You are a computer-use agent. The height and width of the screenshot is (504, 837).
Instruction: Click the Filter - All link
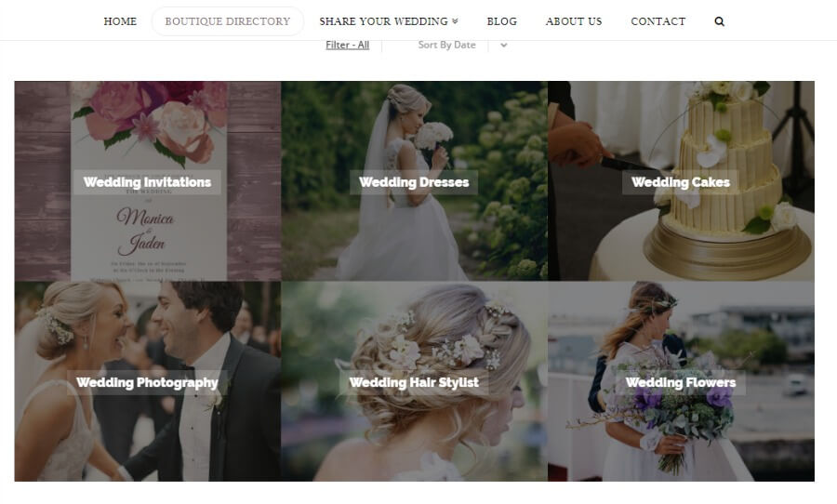pos(347,45)
